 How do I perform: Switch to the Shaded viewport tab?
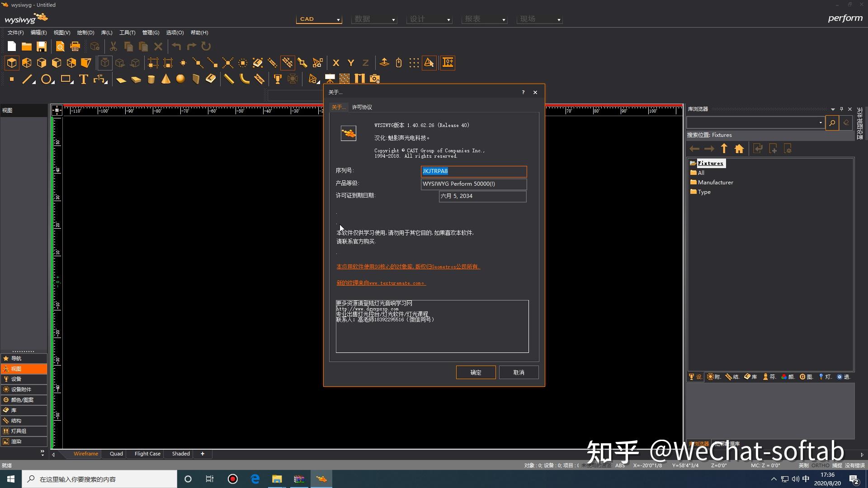(179, 454)
